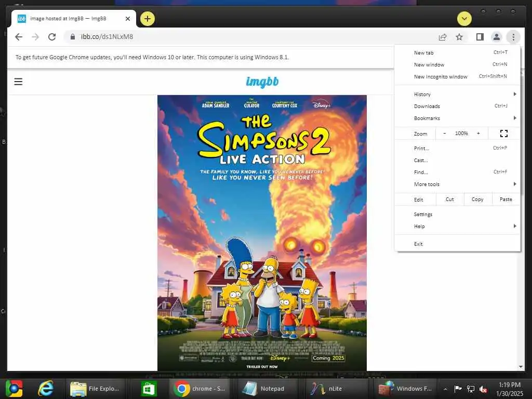Click the Action Center flag icon

coord(458,389)
